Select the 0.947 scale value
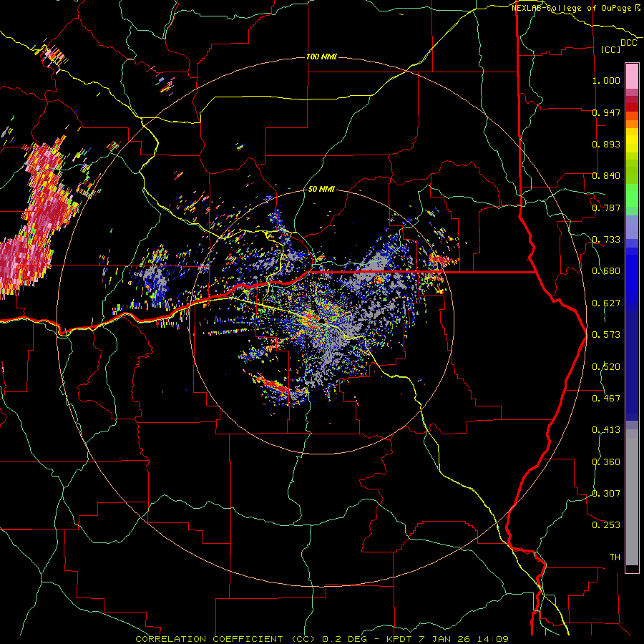This screenshot has height=644, width=644. [606, 112]
